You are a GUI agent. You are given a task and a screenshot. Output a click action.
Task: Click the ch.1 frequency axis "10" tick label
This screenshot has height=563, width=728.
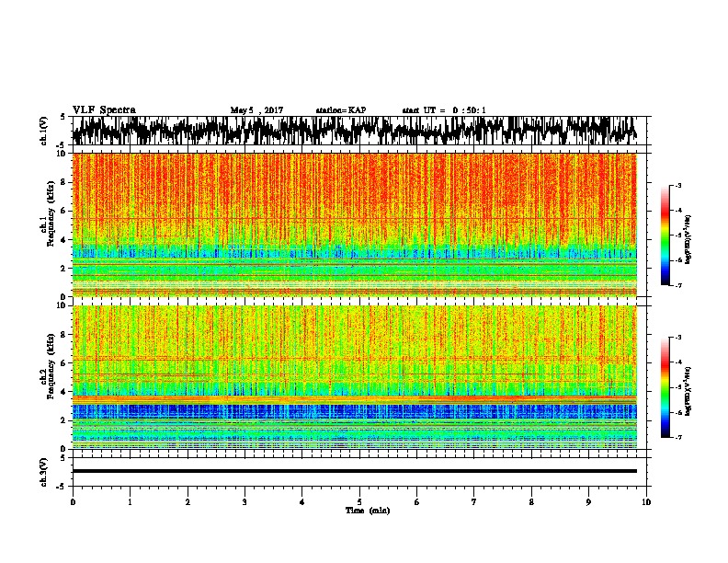pos(63,154)
